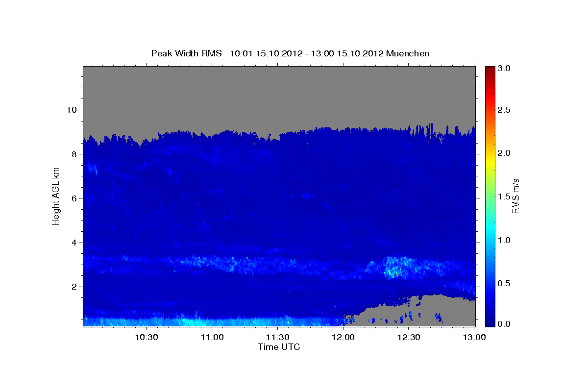Click the height axis label 8
The image size is (588, 392).
point(74,154)
